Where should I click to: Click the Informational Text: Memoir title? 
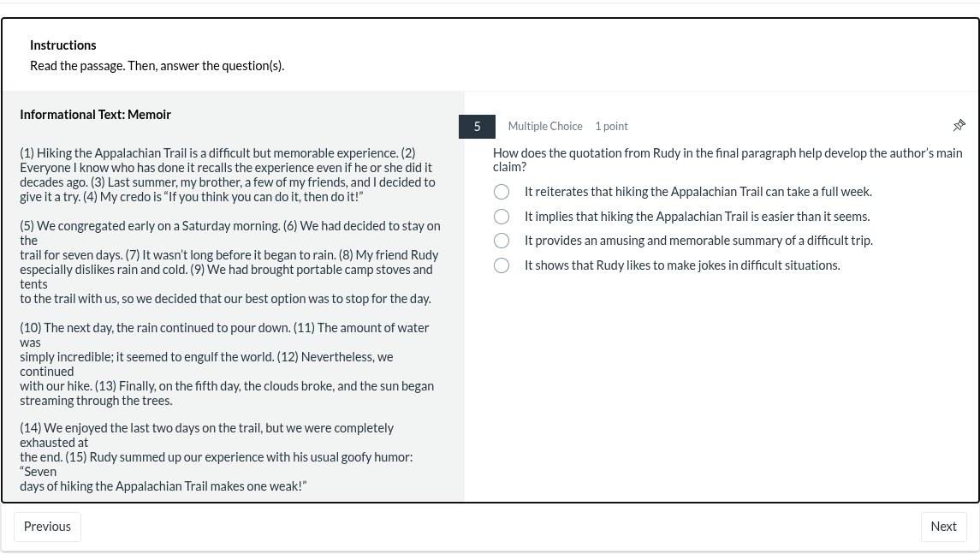[95, 114]
